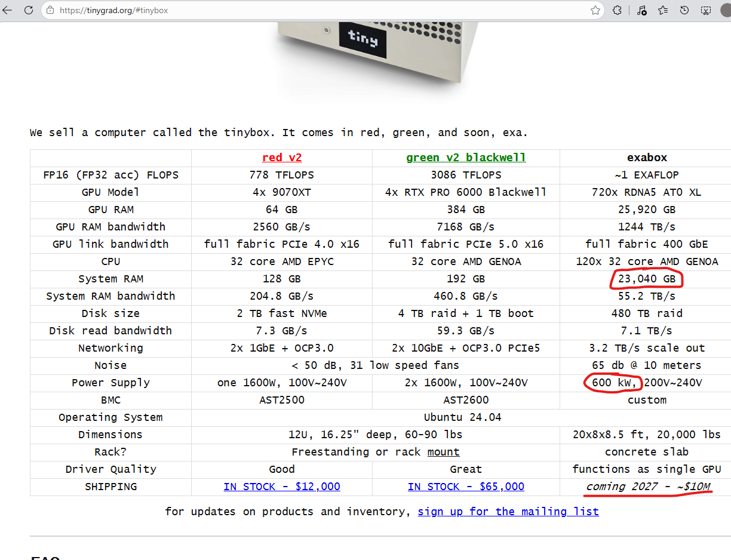Click the 192 GB System RAM cell
Image resolution: width=731 pixels, height=560 pixels.
(466, 279)
